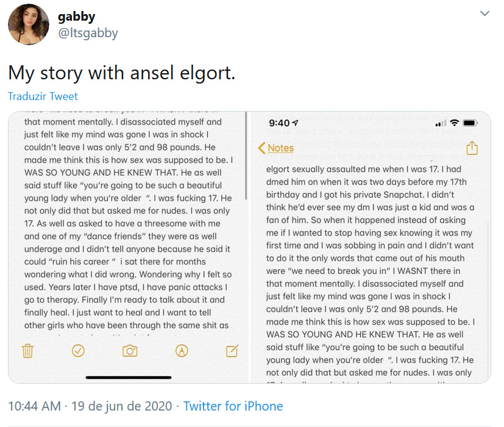The image size is (504, 427).
Task: Tap the markup pen circle icon
Action: click(182, 351)
